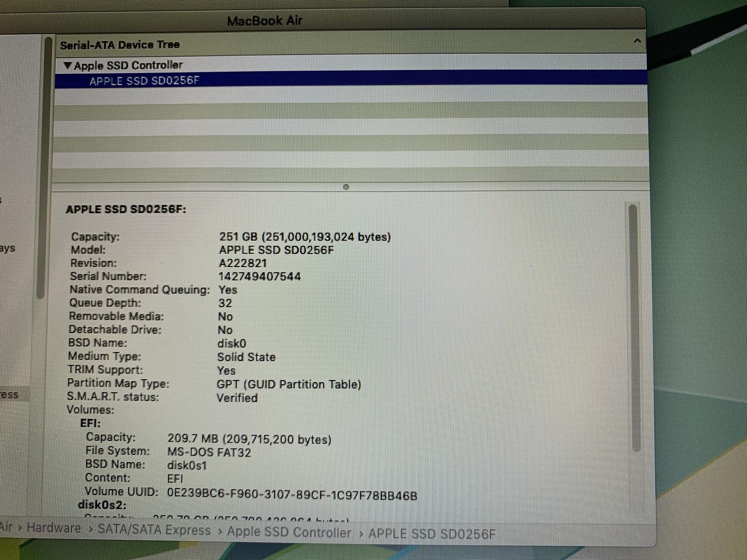Click the S.M.A.R.T. status value Verified
This screenshot has width=747, height=560.
point(237,398)
